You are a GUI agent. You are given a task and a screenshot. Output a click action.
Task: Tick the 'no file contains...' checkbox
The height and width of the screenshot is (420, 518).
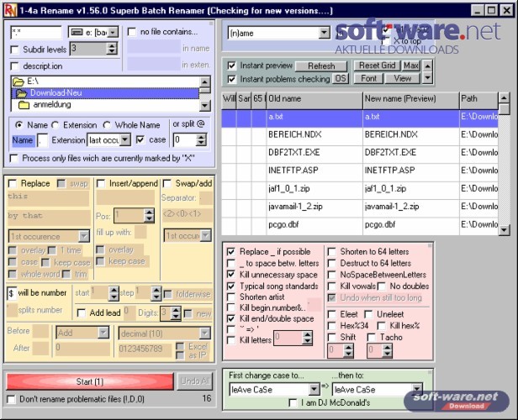pos(131,32)
